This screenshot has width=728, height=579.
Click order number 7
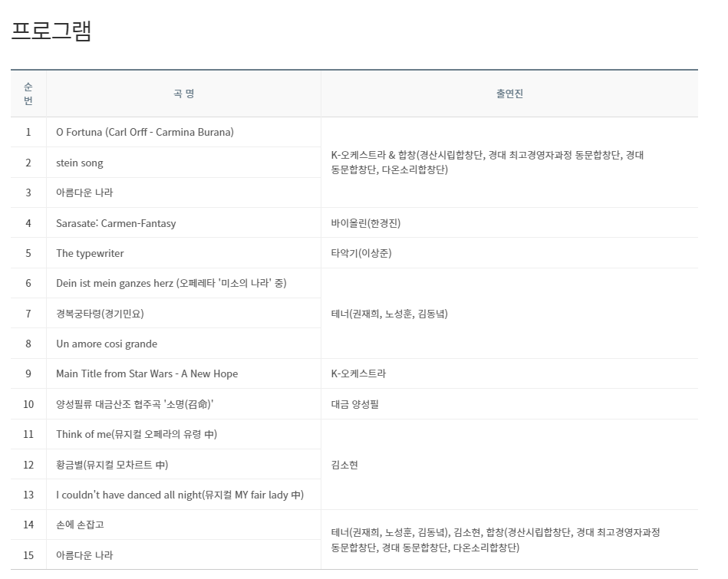click(28, 314)
